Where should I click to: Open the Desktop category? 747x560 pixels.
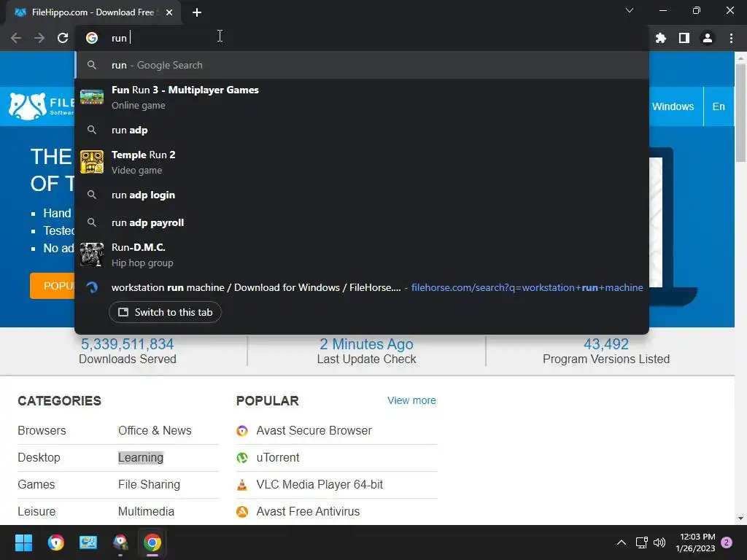pos(39,458)
